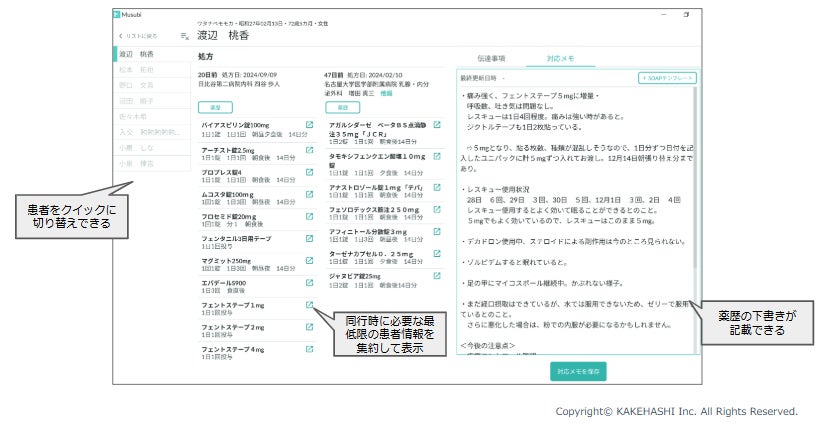Click inside the 対応メモ text area
This screenshot has width=820, height=423.
coord(575,220)
